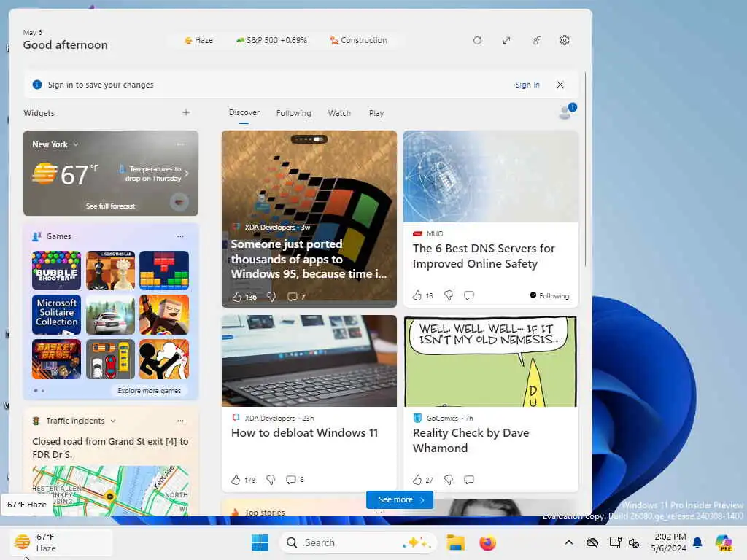Launch Microsoft Solitaire Collection game
This screenshot has width=747, height=560.
(x=56, y=314)
